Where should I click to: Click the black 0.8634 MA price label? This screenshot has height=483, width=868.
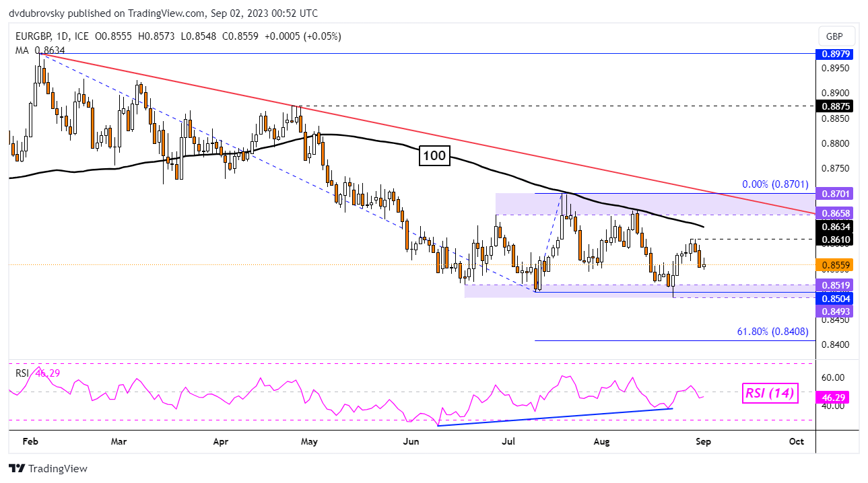click(834, 227)
